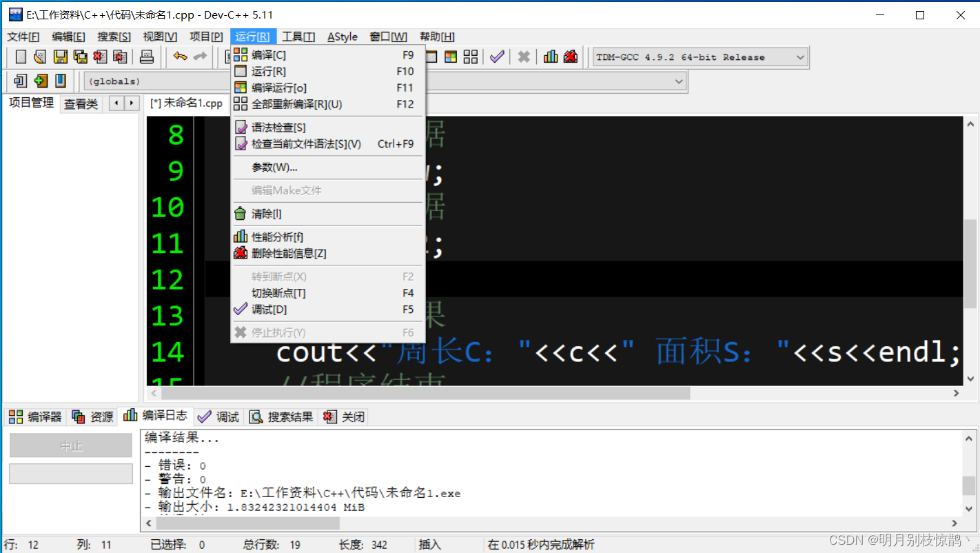The image size is (980, 553).
Task: Click the right side-tab scroll arrow
Action: [132, 103]
